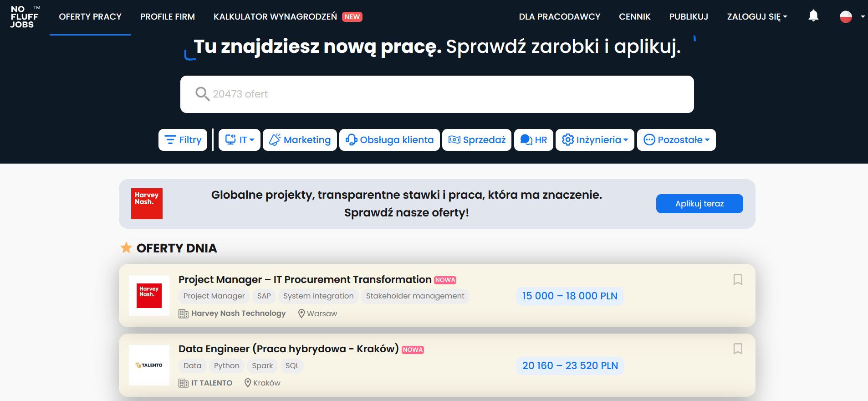
Task: Expand the Pozostałe category dropdown
Action: coord(676,140)
